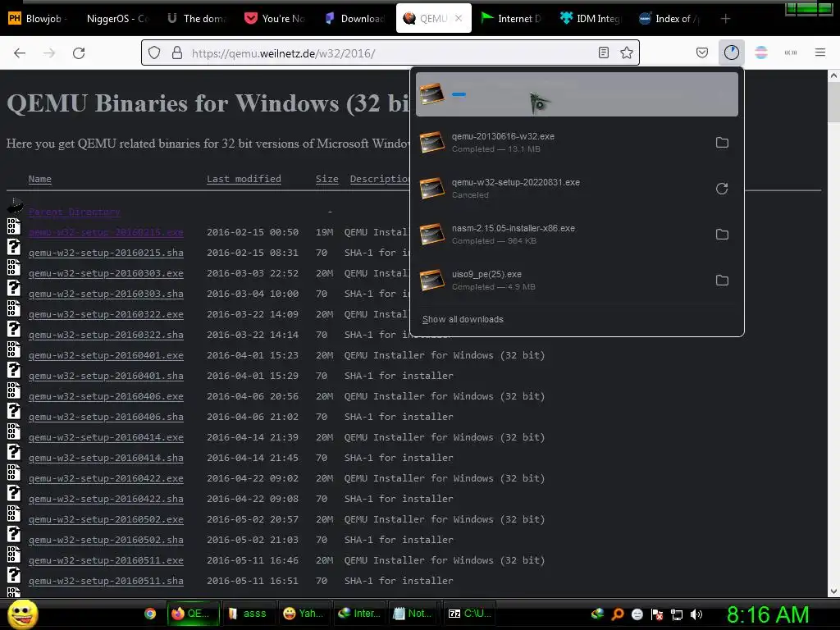
Task: Switch to the 'C:\U...' 7-Zip taskbar window
Action: click(x=468, y=614)
